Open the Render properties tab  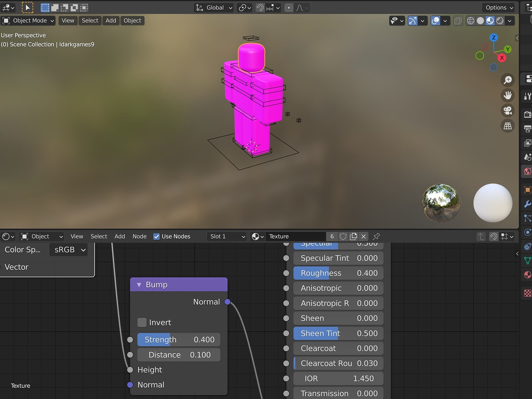tap(526, 114)
